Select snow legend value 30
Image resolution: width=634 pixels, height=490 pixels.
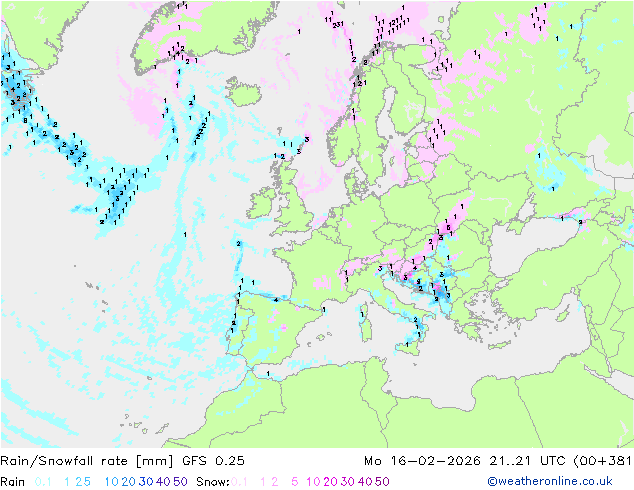pos(347,482)
